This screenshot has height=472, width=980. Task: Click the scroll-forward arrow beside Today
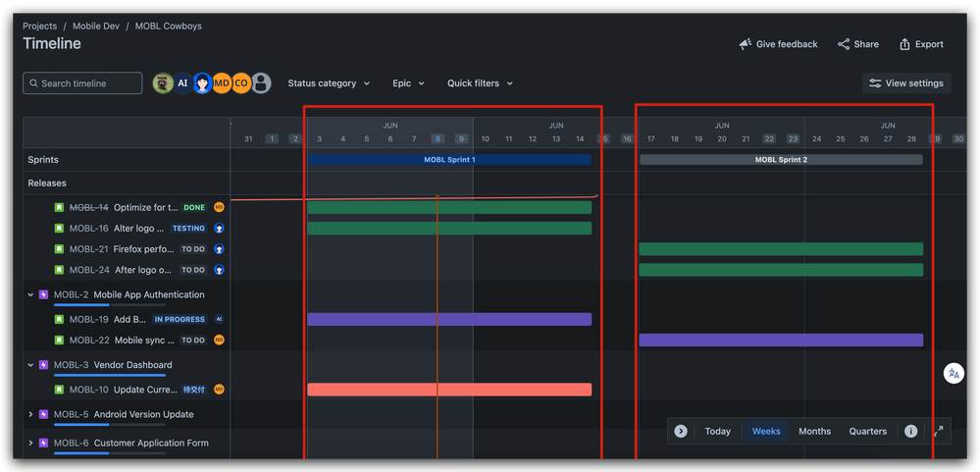(681, 431)
